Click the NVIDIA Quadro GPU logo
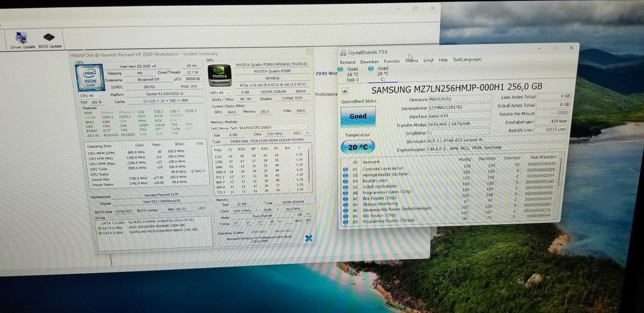 (x=220, y=75)
